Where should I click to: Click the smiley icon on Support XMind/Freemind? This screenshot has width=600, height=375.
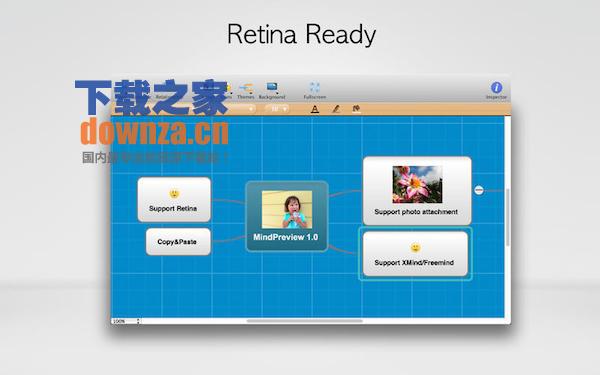point(415,248)
